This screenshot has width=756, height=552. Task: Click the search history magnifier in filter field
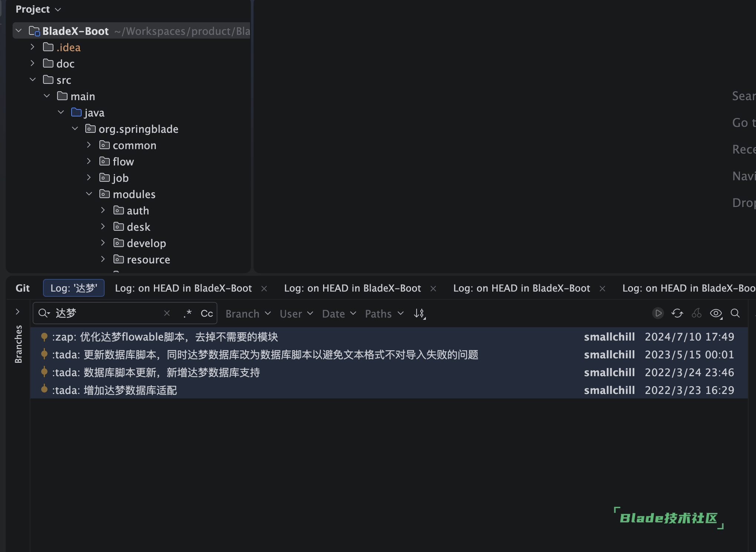coord(44,313)
